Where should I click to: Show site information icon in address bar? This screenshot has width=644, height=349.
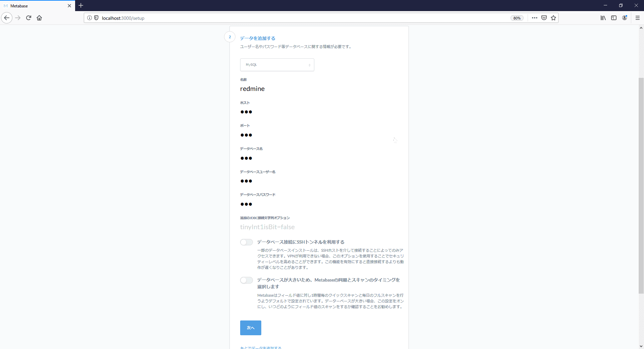[x=90, y=18]
